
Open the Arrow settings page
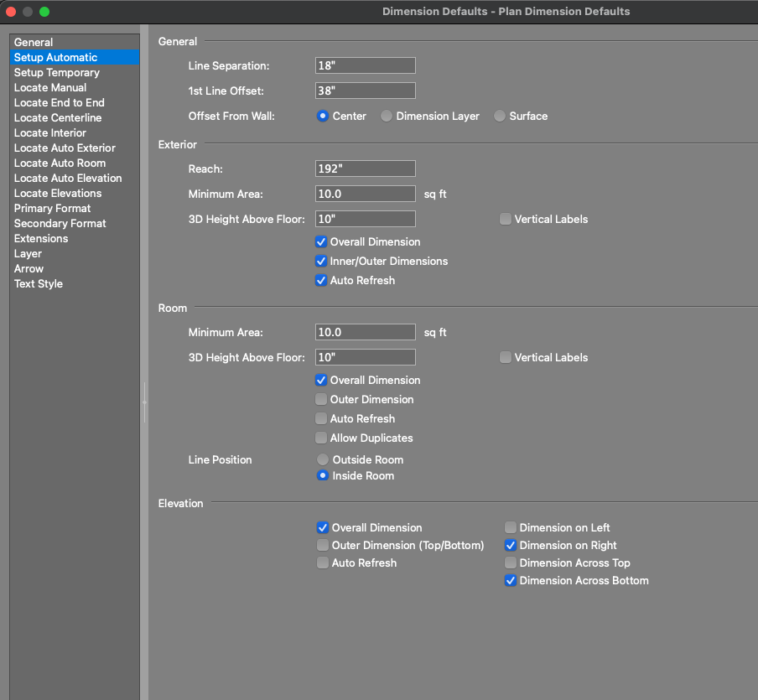[x=29, y=268]
